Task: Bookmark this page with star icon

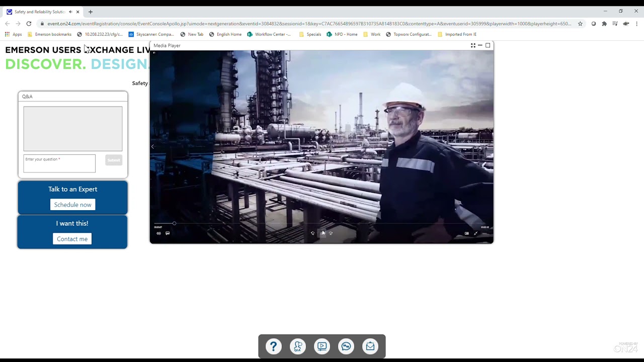Action: pos(580,24)
